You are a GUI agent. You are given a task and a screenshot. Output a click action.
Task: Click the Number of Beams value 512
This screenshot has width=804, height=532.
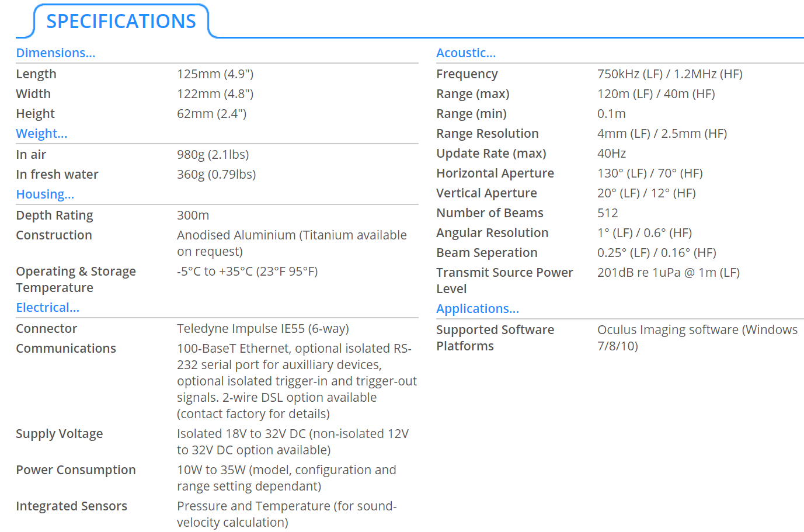coord(608,213)
